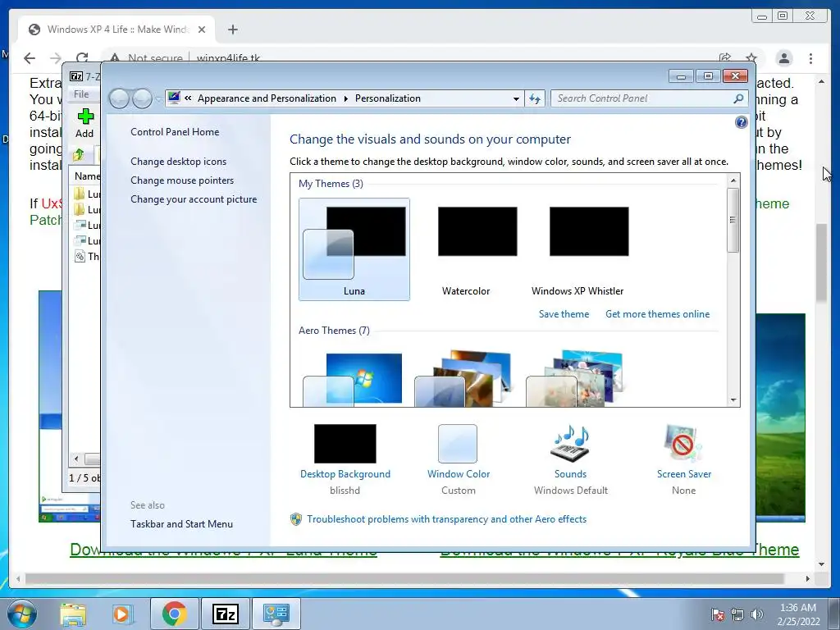The height and width of the screenshot is (630, 840).
Task: Click the taskbar volume speaker icon
Action: pos(757,614)
